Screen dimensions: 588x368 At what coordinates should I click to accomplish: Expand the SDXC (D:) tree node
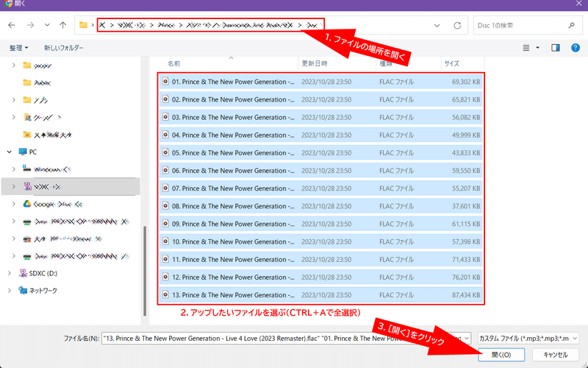(9, 273)
